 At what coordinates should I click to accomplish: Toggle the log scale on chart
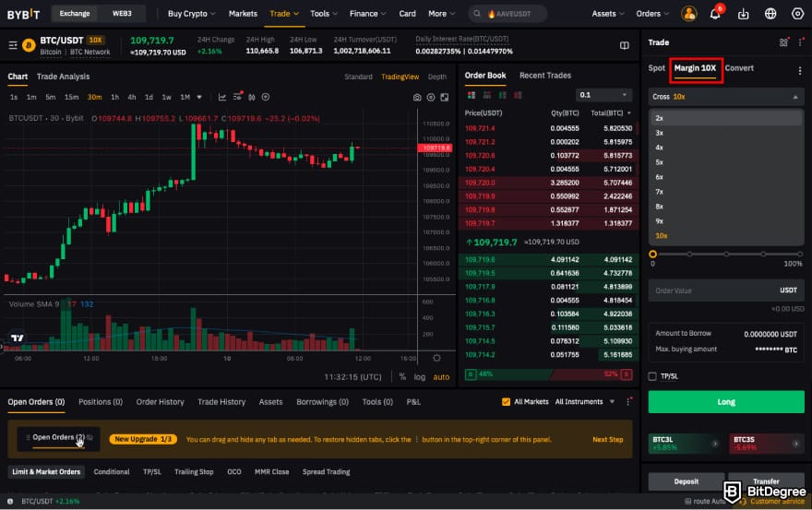[x=420, y=376]
